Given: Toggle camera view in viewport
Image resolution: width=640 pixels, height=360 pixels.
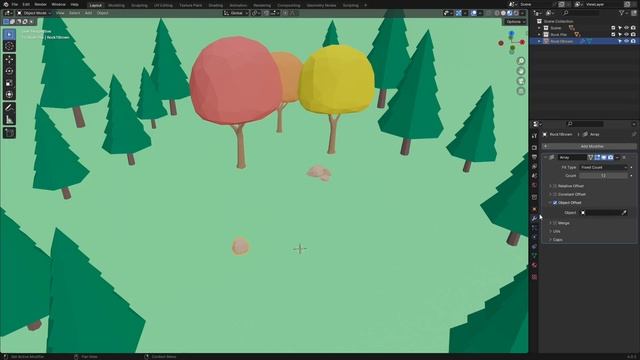Looking at the screenshot, I should [x=521, y=81].
